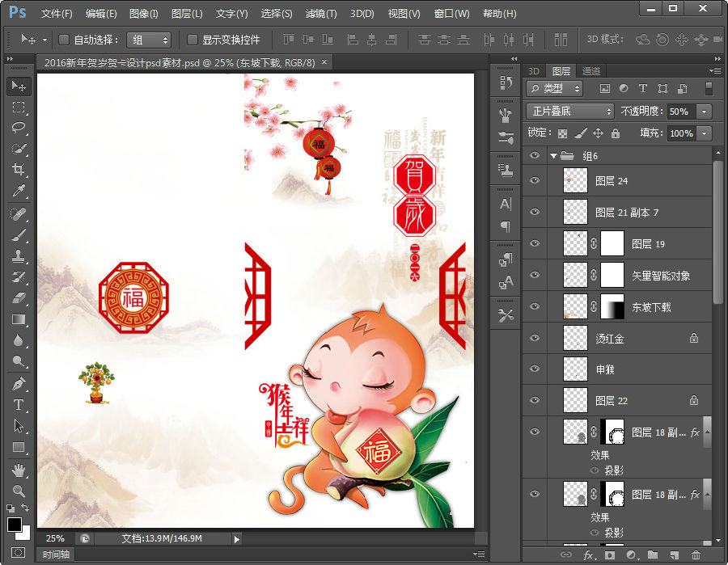Open the layers panel options menu
The width and height of the screenshot is (728, 565).
[x=715, y=71]
